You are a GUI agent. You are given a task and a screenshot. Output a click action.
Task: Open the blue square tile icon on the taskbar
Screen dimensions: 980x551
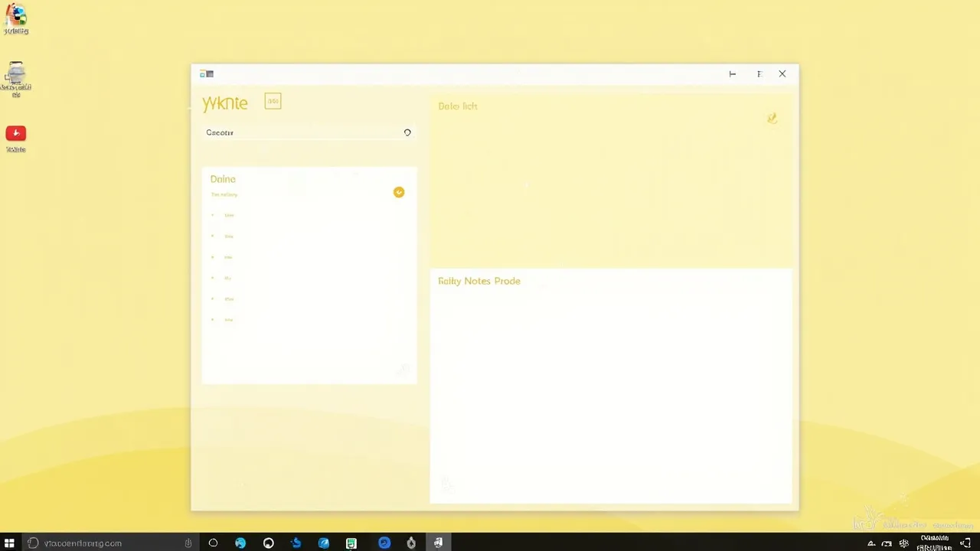click(324, 543)
